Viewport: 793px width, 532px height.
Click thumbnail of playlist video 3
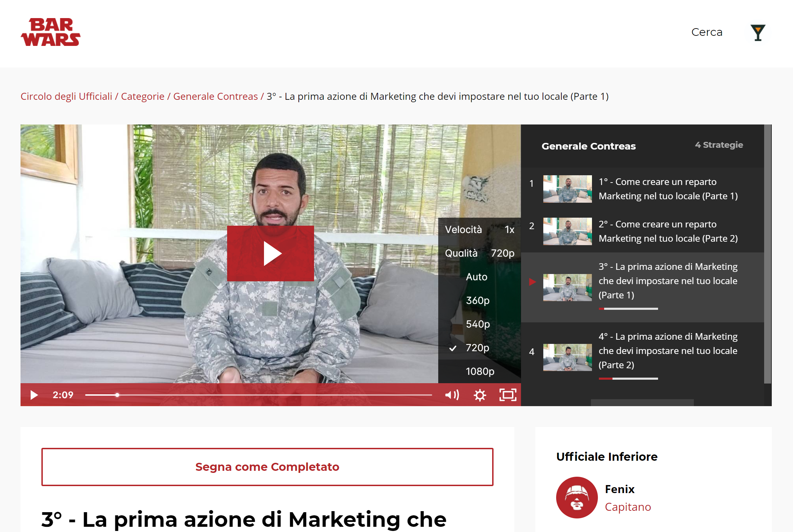tap(568, 288)
